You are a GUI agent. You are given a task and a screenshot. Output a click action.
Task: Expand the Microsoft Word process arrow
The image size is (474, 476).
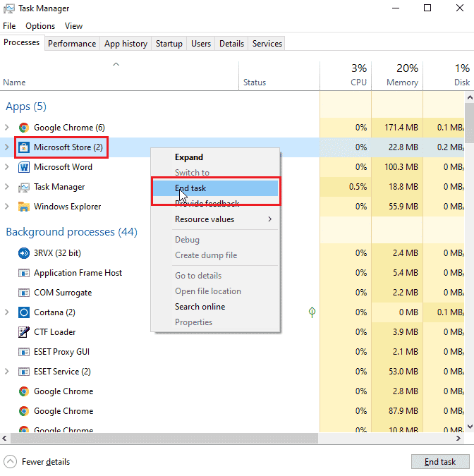(x=6, y=167)
